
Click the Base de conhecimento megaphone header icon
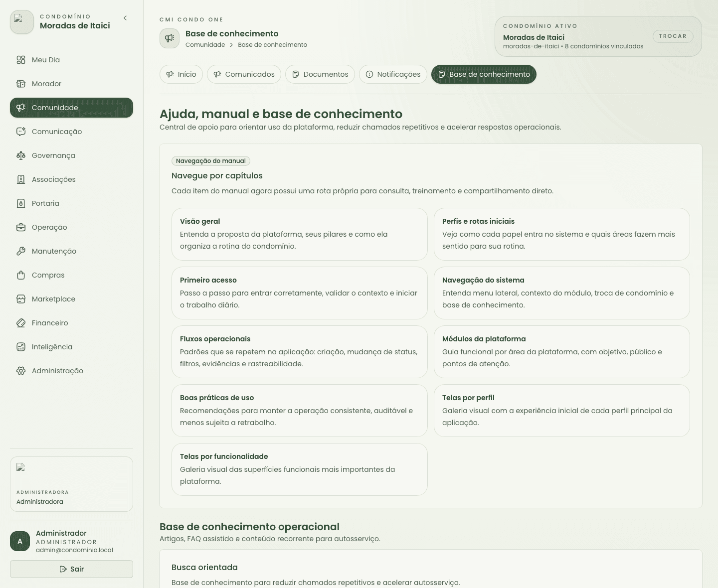pos(170,38)
